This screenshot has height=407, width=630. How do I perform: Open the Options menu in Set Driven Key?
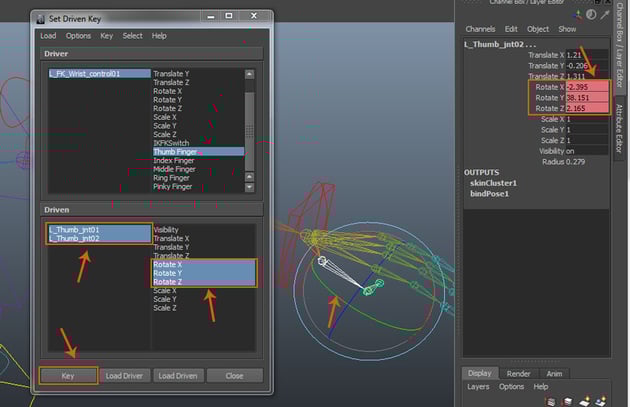pyautogui.click(x=78, y=36)
